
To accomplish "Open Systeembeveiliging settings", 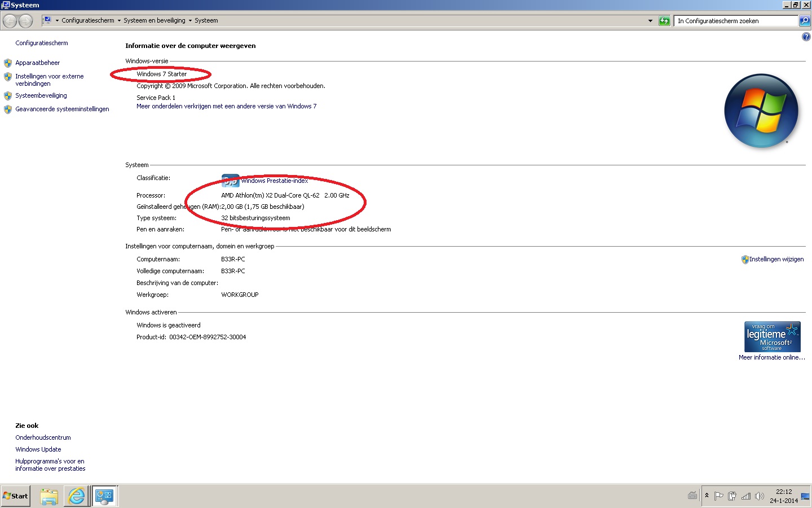I will [x=41, y=96].
